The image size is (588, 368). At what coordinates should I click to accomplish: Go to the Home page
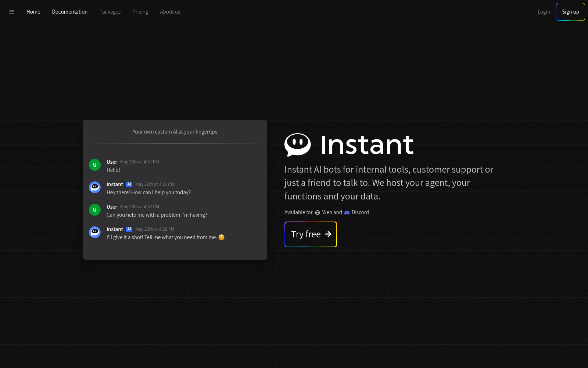(33, 12)
